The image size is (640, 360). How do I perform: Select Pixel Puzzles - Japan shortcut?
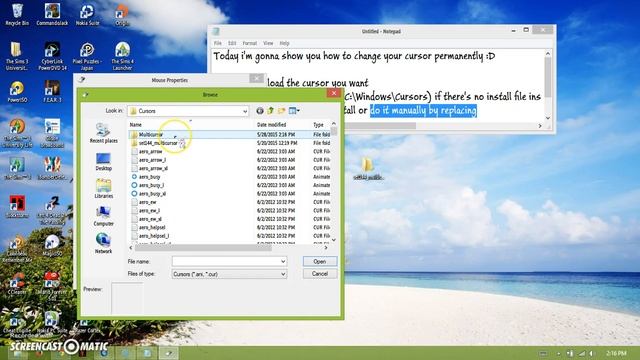pos(87,55)
